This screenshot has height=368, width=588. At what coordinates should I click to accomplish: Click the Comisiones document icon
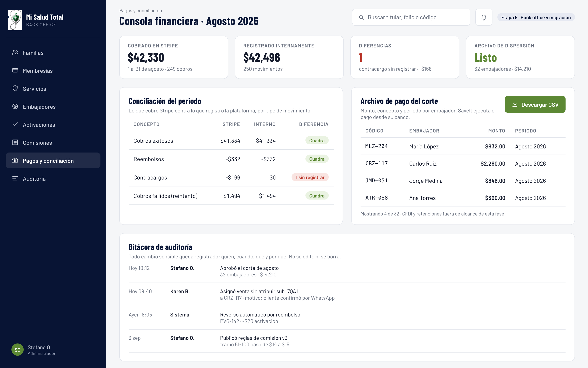(x=15, y=142)
